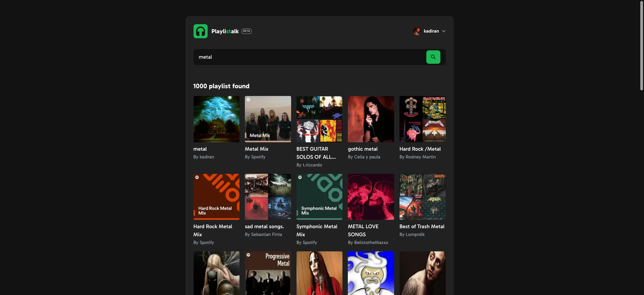Open Best of Trash Metal cover

[x=422, y=197]
